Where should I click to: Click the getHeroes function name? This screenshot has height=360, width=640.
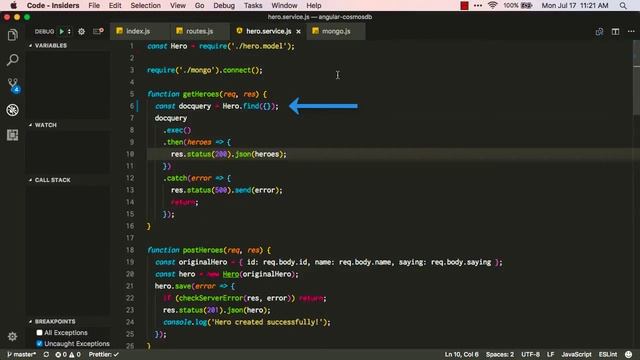pyautogui.click(x=201, y=94)
